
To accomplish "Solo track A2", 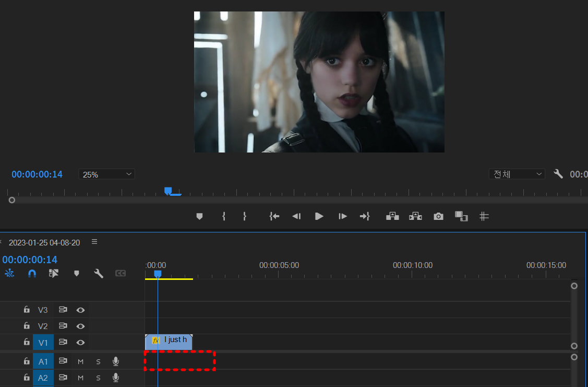I will (98, 378).
